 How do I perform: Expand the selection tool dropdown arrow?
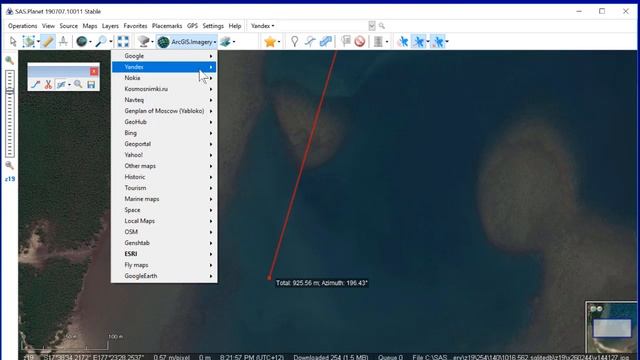(38, 42)
